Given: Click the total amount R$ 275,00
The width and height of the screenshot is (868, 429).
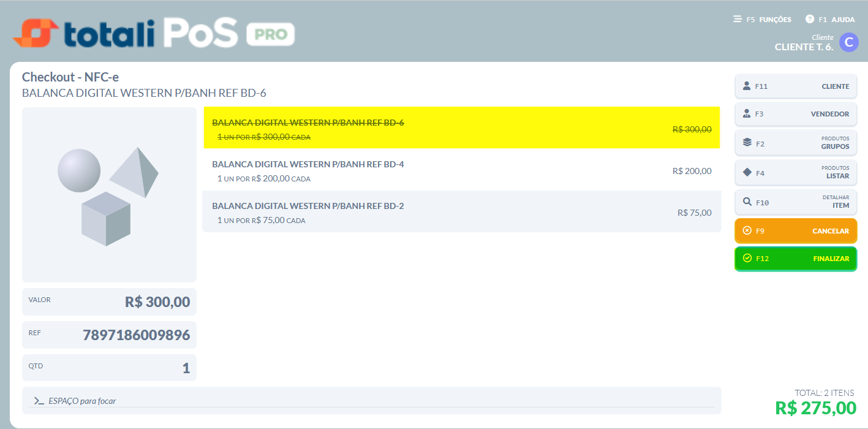Looking at the screenshot, I should (x=815, y=408).
